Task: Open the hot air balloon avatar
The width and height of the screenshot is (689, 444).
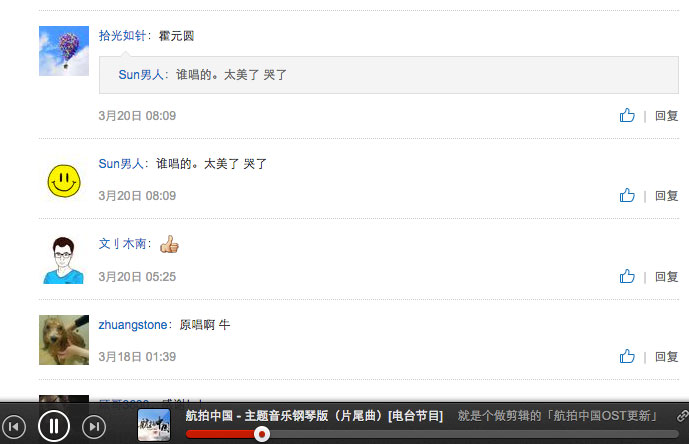Action: tap(64, 51)
